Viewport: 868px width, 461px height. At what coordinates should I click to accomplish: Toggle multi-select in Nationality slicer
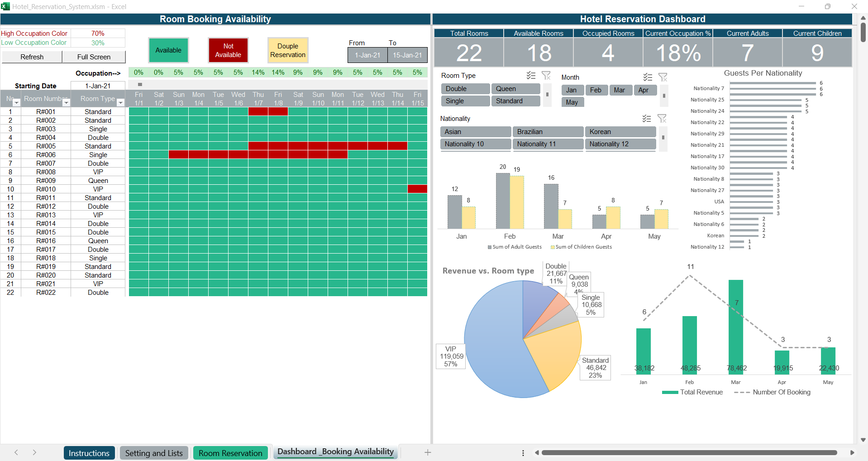point(647,119)
